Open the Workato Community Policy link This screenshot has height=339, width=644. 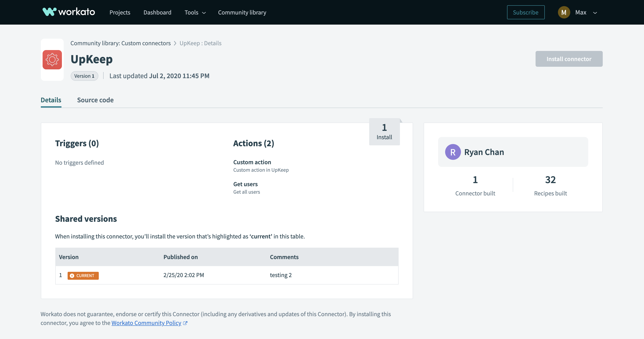[x=146, y=323]
